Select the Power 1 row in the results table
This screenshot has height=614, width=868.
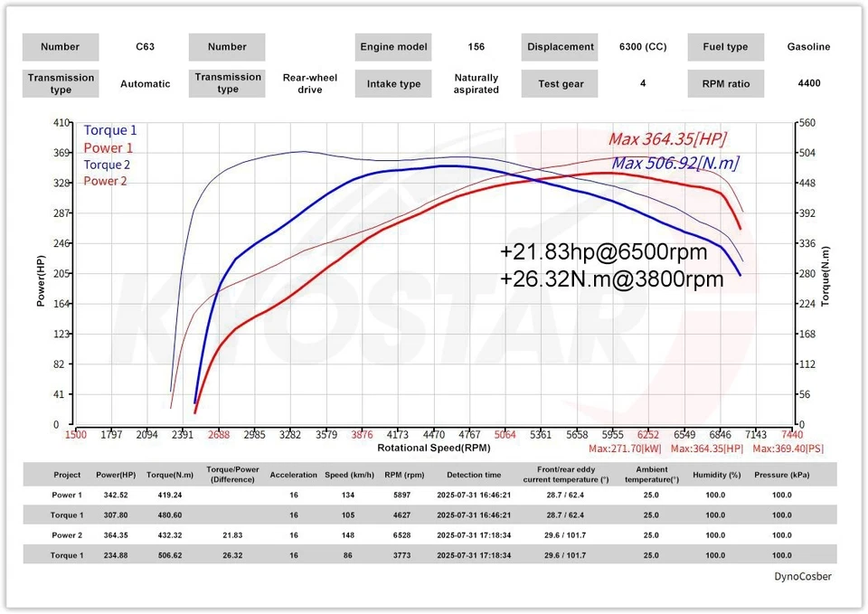66,495
